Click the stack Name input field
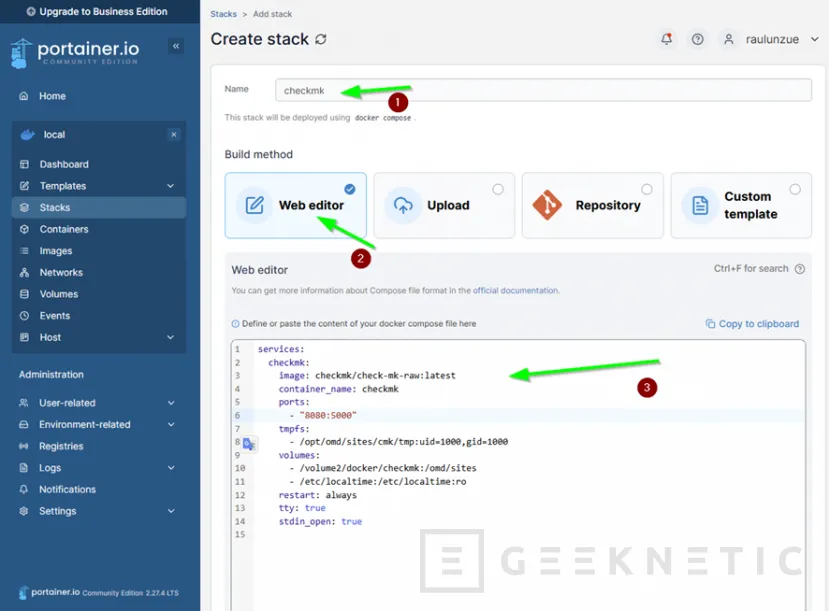Viewport: 829px width, 611px height. pos(544,90)
